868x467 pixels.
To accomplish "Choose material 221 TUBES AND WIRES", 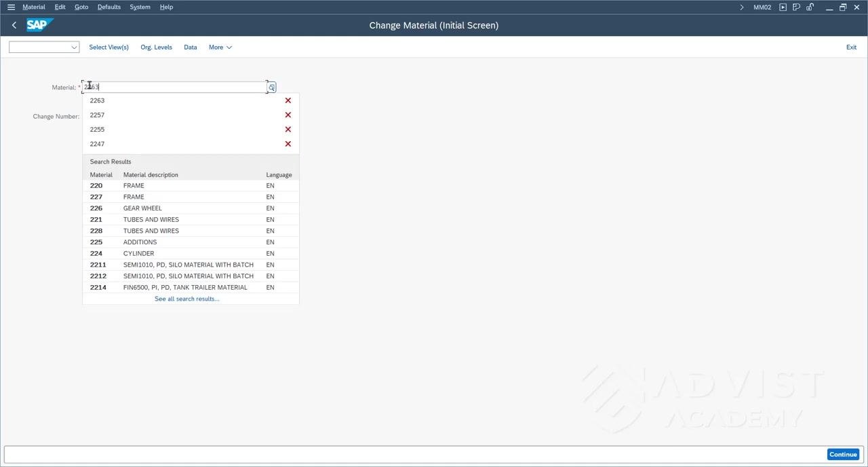I will [x=191, y=220].
